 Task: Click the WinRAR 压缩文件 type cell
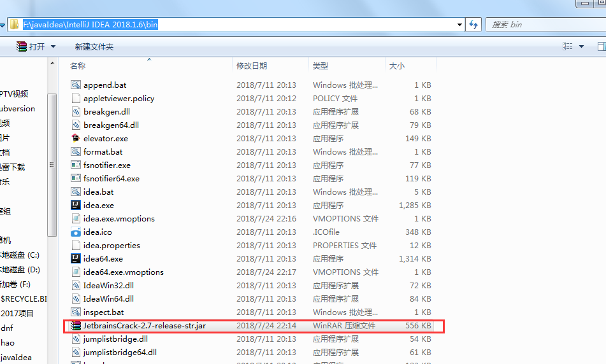coord(344,326)
